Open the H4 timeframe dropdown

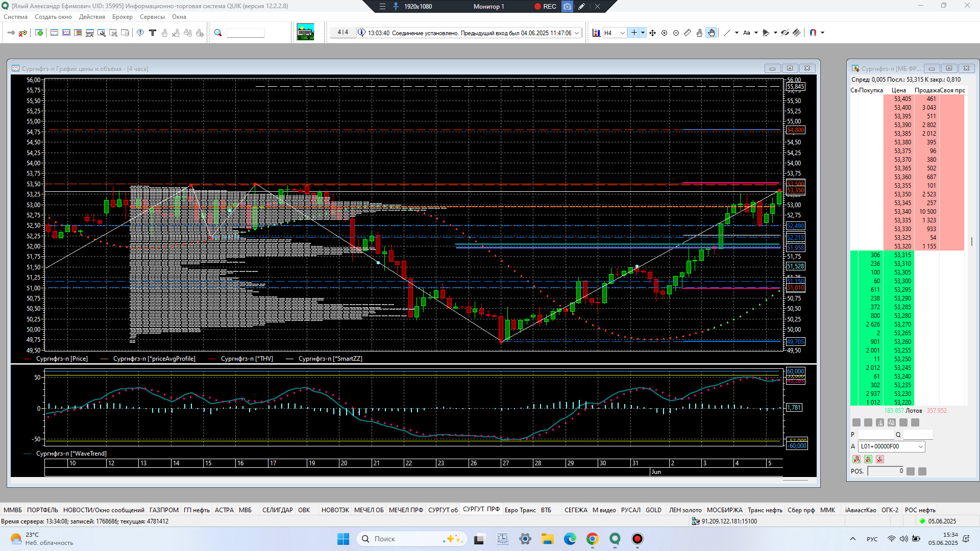(622, 33)
